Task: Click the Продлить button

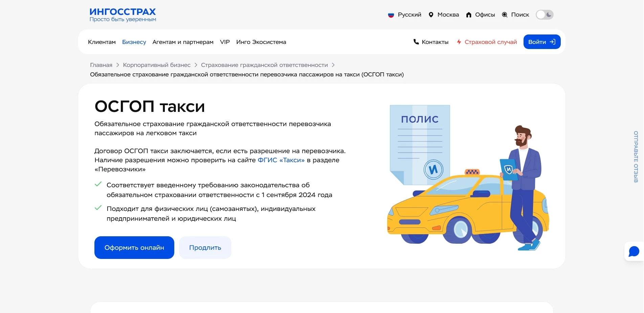Action: (x=205, y=247)
